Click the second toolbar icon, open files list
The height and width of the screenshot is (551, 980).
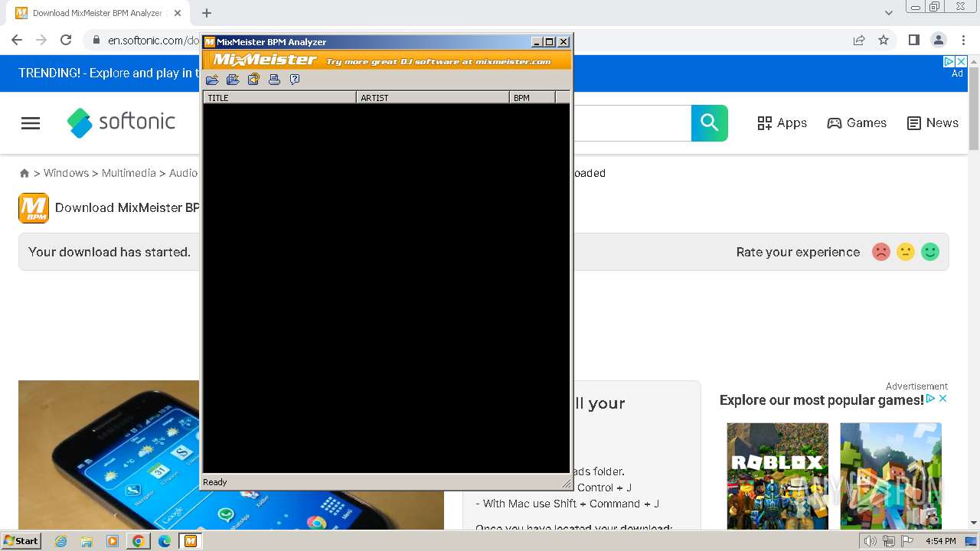[x=233, y=80]
